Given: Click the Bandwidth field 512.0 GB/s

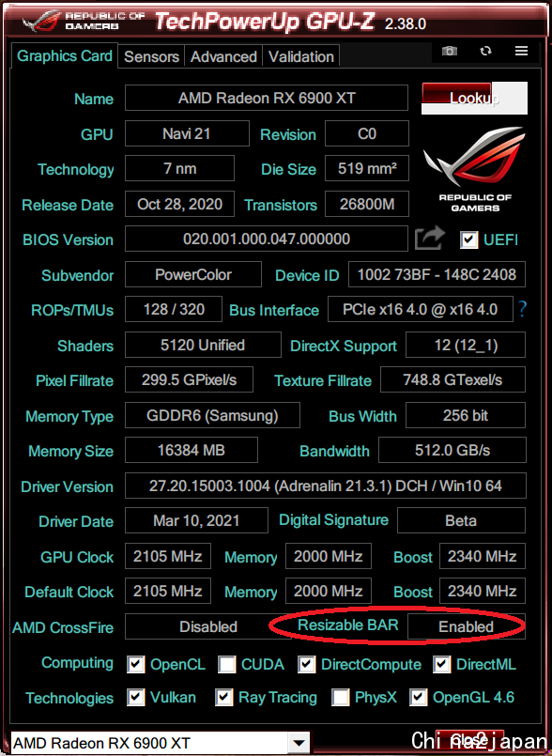Looking at the screenshot, I should click(452, 450).
